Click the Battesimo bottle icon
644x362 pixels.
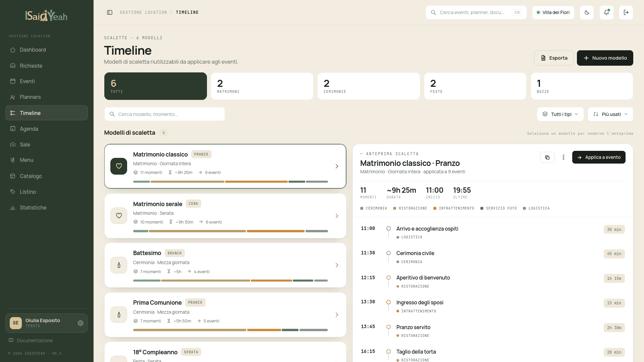(x=119, y=265)
